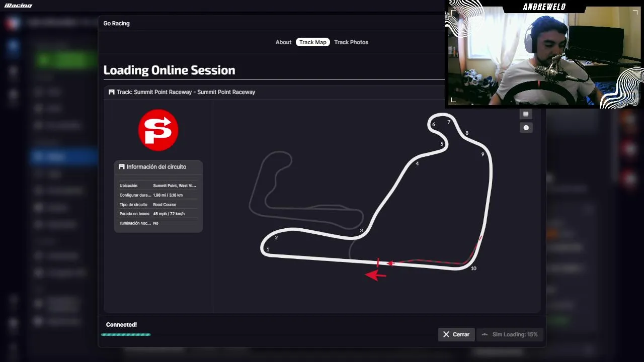Click the '1,98 mi / 3,18 km' value
The image size is (644, 362).
tap(168, 195)
